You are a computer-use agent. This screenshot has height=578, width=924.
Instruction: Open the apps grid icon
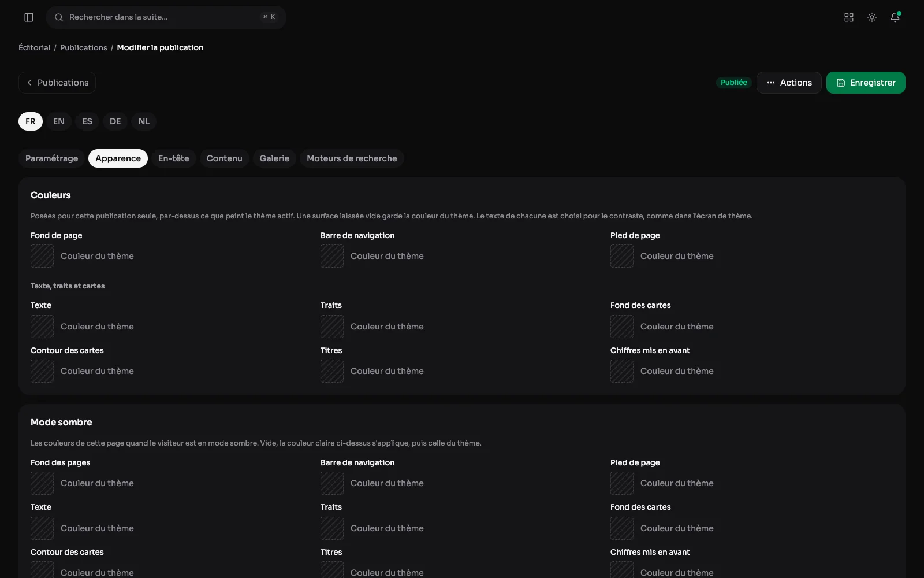coord(849,17)
